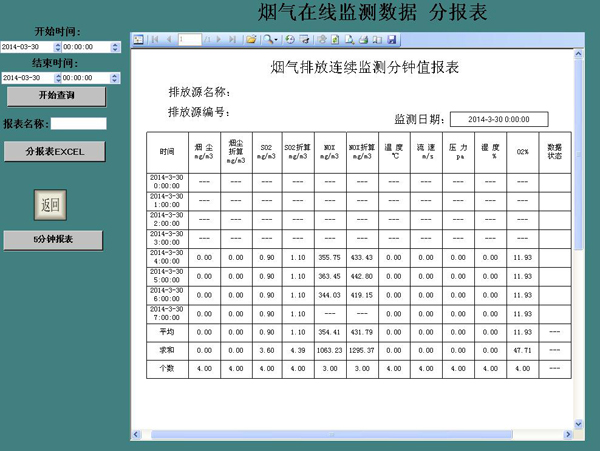The image size is (600, 451).
Task: Click the greyed export arrow icon
Action: point(322,39)
